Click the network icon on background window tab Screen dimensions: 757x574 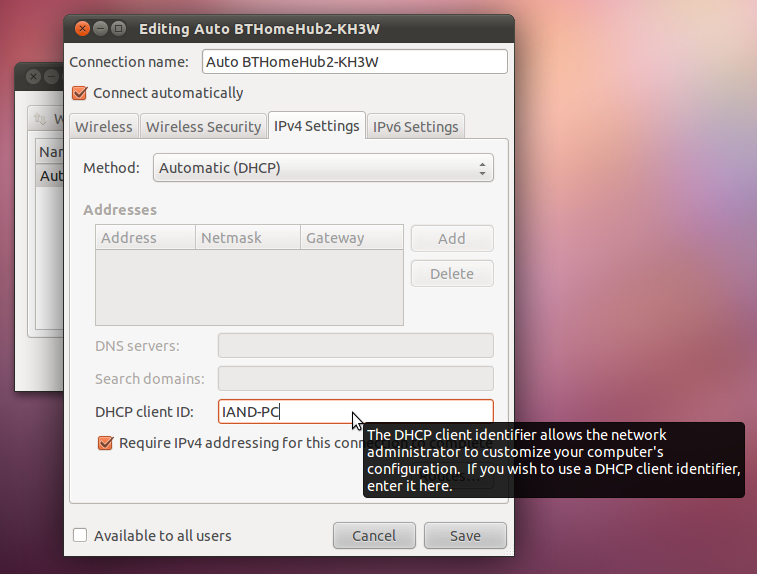(x=40, y=118)
